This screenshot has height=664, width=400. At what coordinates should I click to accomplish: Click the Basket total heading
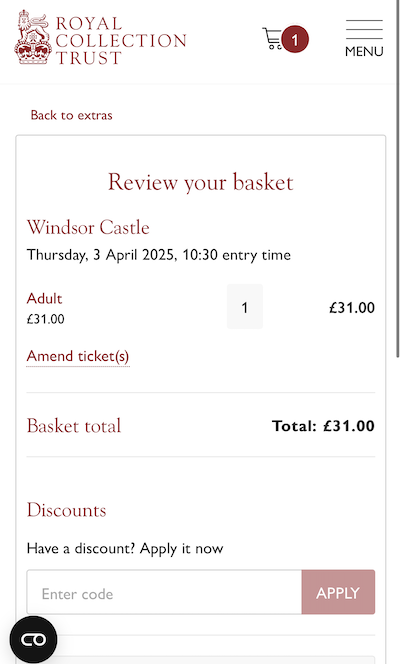[74, 426]
